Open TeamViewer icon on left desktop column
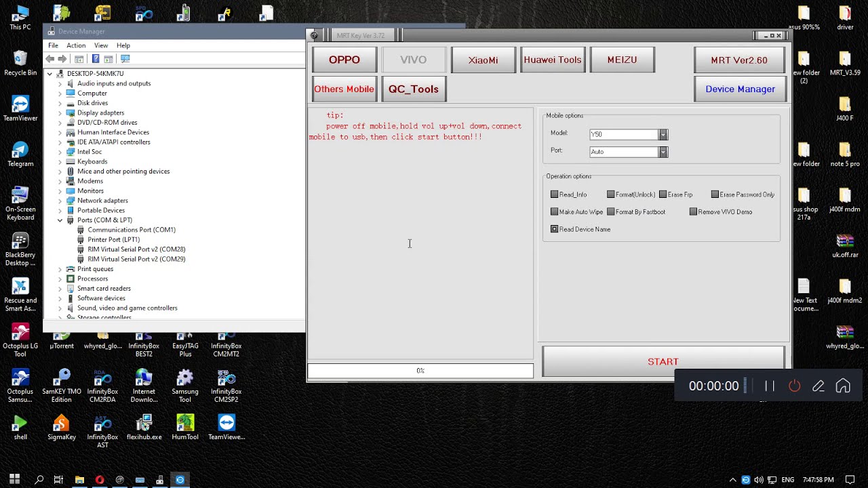868x488 pixels. 20,108
